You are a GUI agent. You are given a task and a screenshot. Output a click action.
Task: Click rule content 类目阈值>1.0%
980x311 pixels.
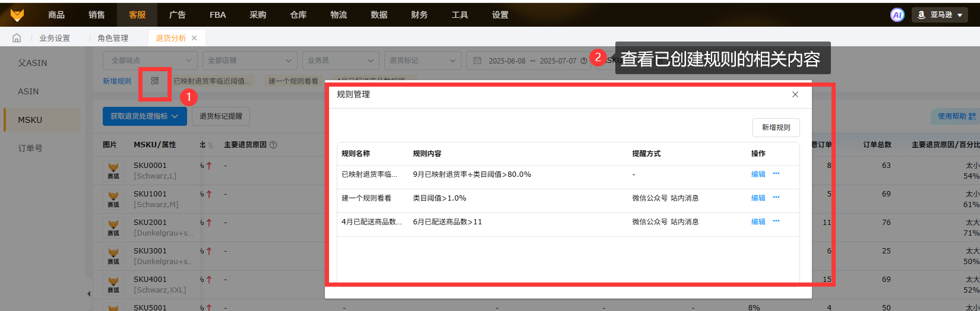point(440,198)
